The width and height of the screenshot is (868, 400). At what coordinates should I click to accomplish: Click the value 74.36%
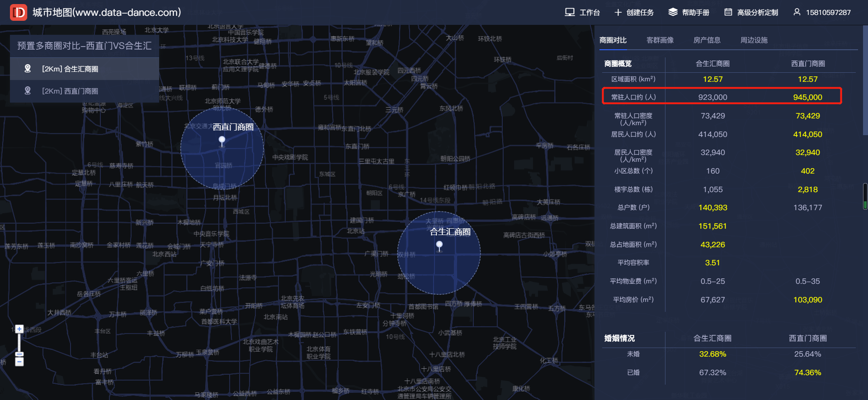[808, 372]
